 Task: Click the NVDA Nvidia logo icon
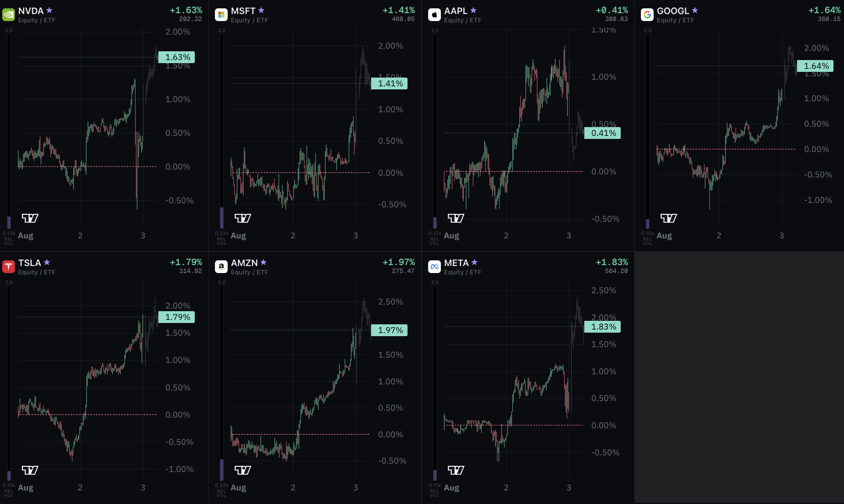[8, 15]
